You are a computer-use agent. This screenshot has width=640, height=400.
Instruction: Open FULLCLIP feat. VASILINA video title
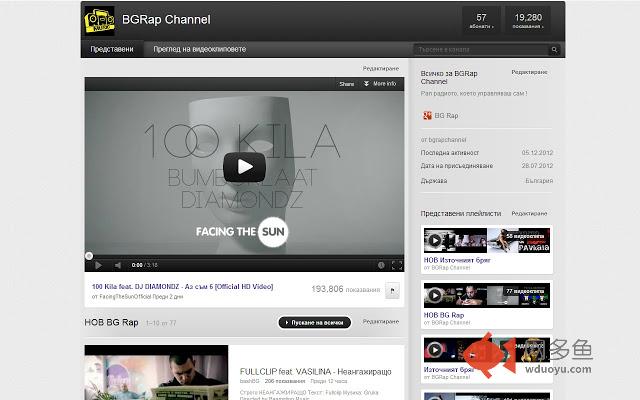tap(316, 371)
